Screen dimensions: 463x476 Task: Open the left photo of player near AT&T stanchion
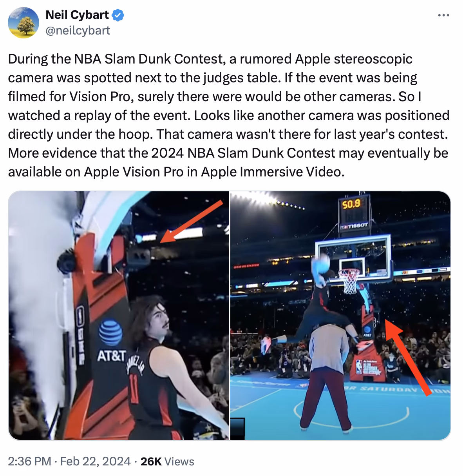click(x=118, y=315)
